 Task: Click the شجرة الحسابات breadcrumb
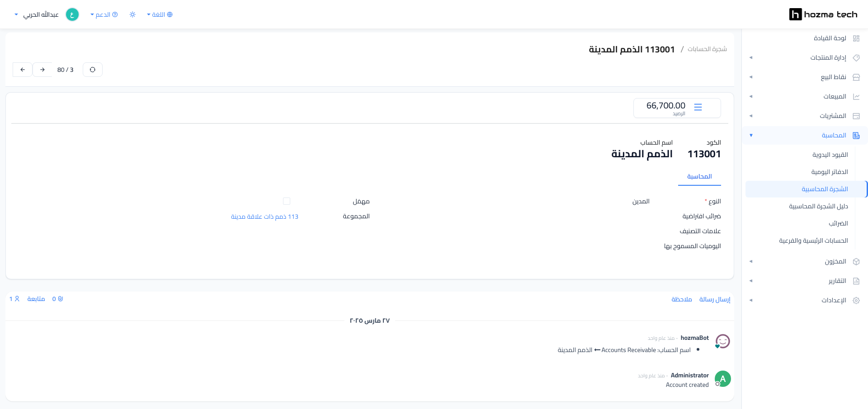pyautogui.click(x=707, y=49)
